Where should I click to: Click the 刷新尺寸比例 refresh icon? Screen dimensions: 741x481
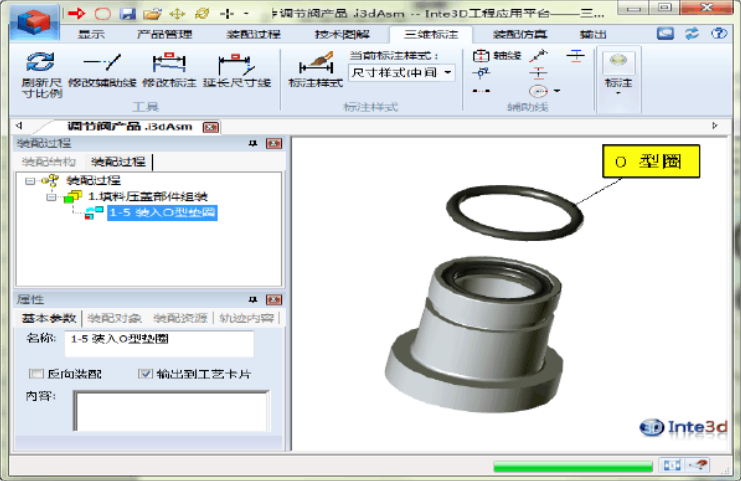[x=41, y=62]
